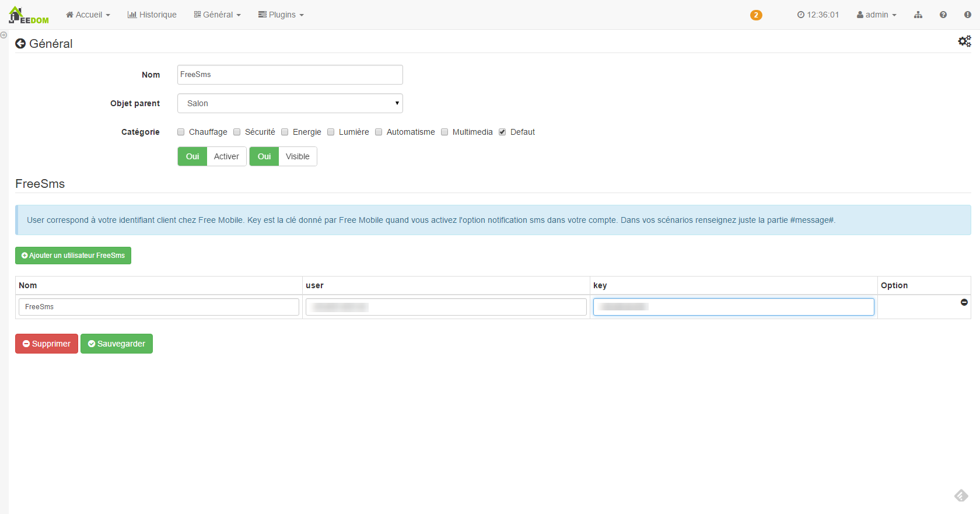Viewport: 980px width, 514px height.
Task: Click the exclamation info icon
Action: (968, 15)
